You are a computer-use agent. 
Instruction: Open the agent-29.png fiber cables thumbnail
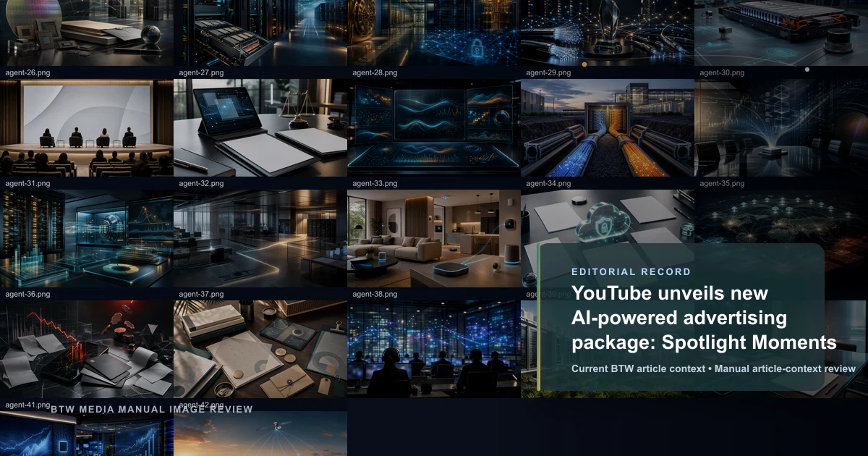[608, 33]
